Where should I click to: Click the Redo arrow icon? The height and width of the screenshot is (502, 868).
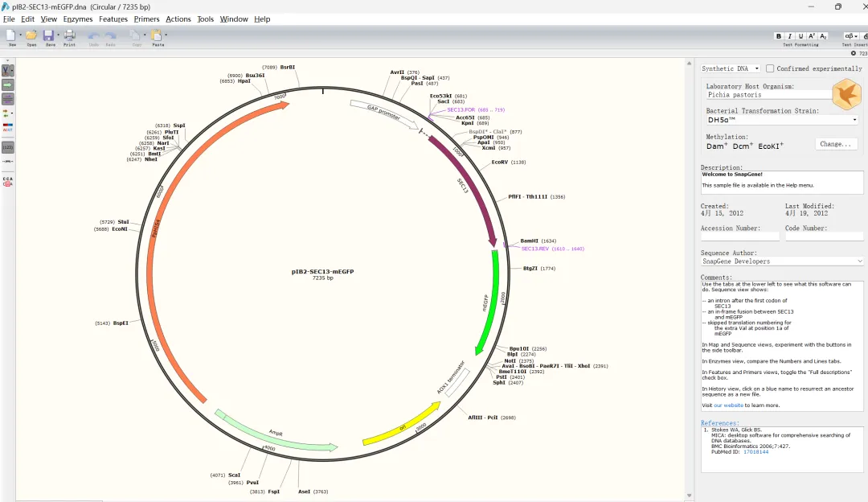111,36
